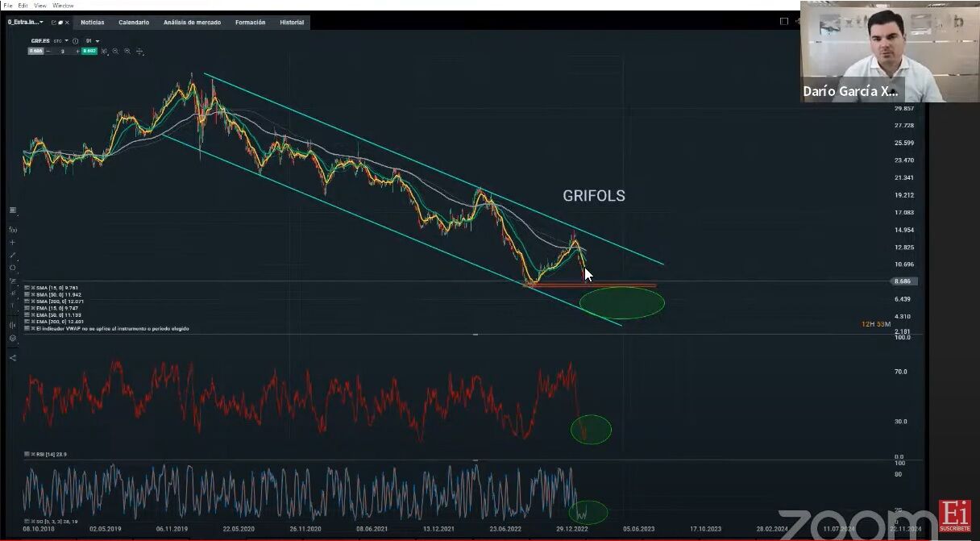Click the GRF.ES symbol label
This screenshot has height=541, width=980.
pyautogui.click(x=41, y=40)
